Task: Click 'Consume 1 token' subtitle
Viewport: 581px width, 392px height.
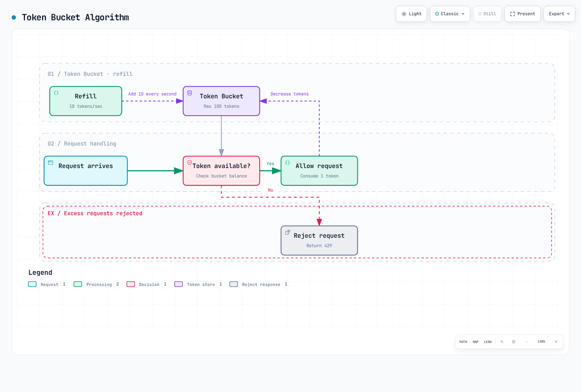Action: tap(319, 176)
